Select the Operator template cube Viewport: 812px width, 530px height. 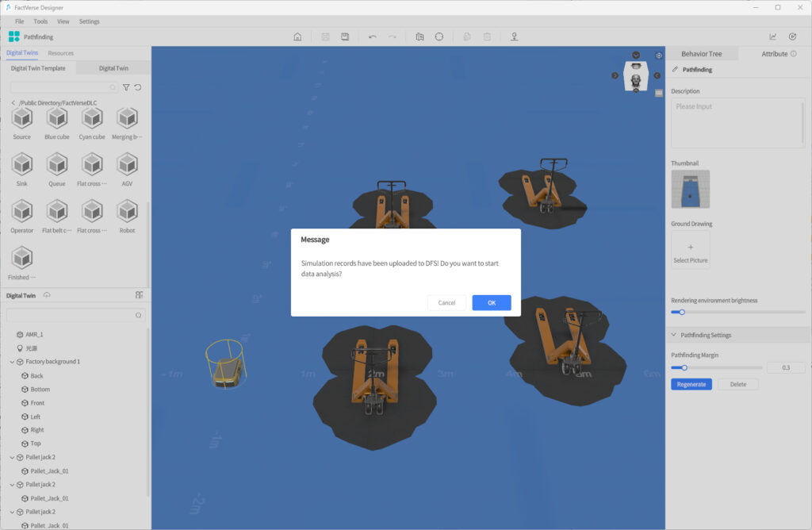pos(21,212)
